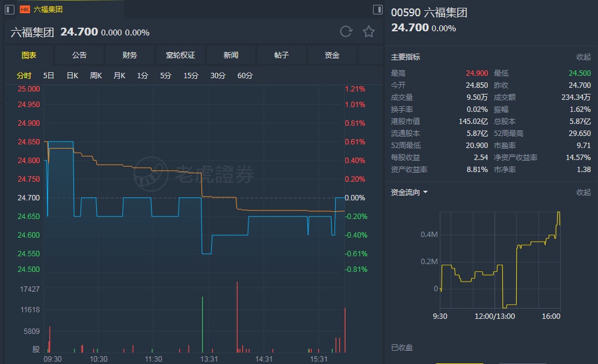This screenshot has height=364, width=598.
Task: Click the 0.4M capital flow axis label
Action: [429, 234]
